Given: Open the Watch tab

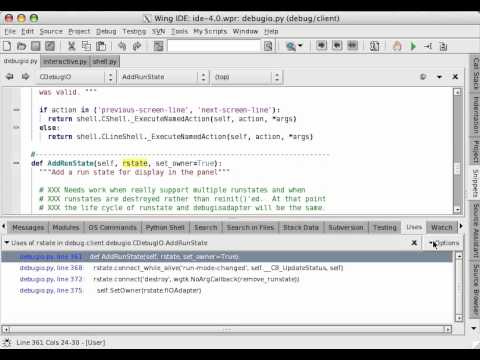Looking at the screenshot, I should pyautogui.click(x=442, y=227).
